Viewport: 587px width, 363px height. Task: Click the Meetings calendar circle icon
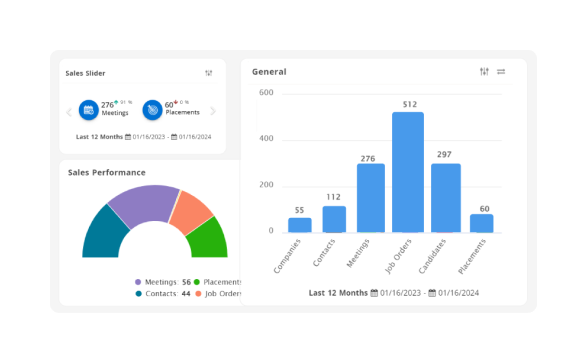coord(89,110)
